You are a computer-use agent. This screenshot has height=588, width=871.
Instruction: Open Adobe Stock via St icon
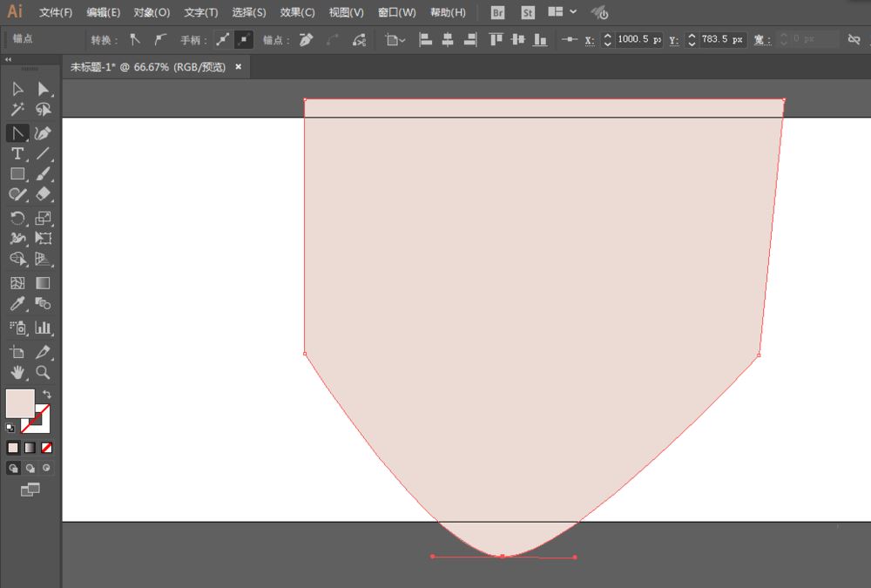tap(527, 13)
